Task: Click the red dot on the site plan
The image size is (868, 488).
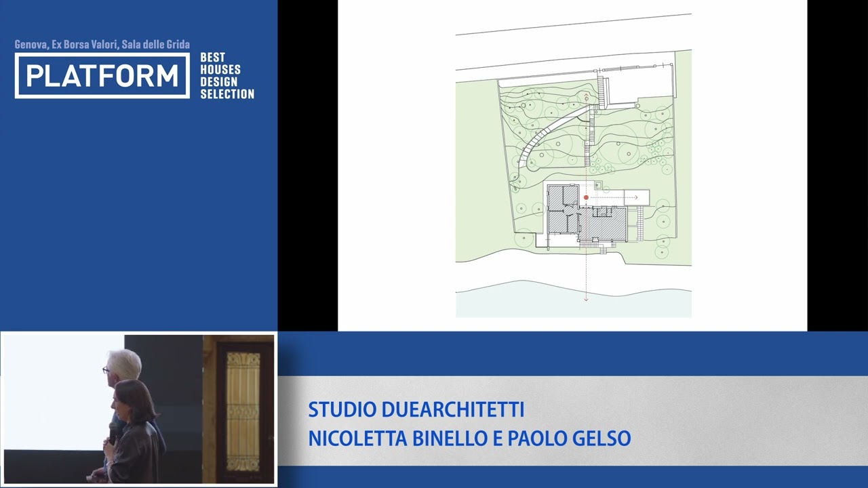Action: click(586, 198)
